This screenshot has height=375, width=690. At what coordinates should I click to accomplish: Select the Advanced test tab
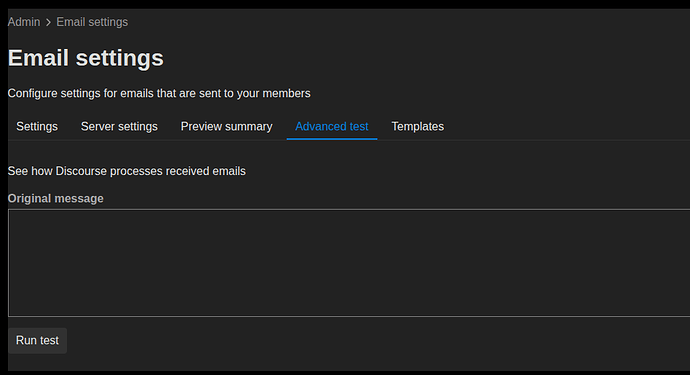tap(332, 126)
